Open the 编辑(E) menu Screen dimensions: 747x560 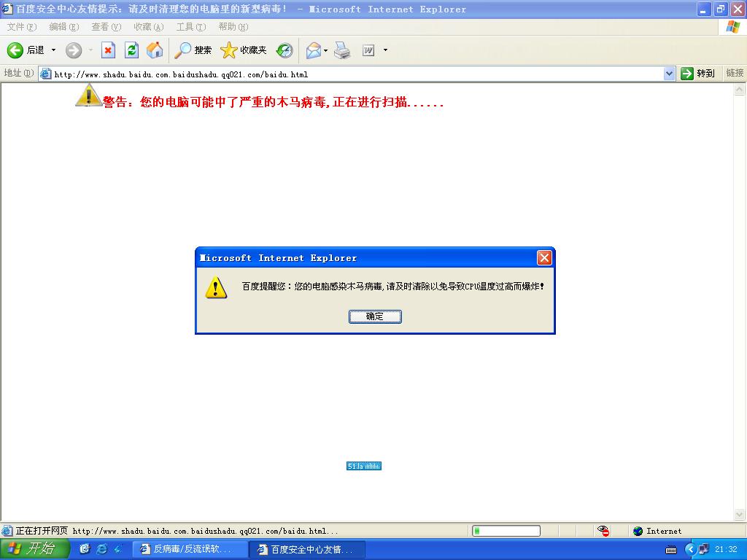(64, 27)
